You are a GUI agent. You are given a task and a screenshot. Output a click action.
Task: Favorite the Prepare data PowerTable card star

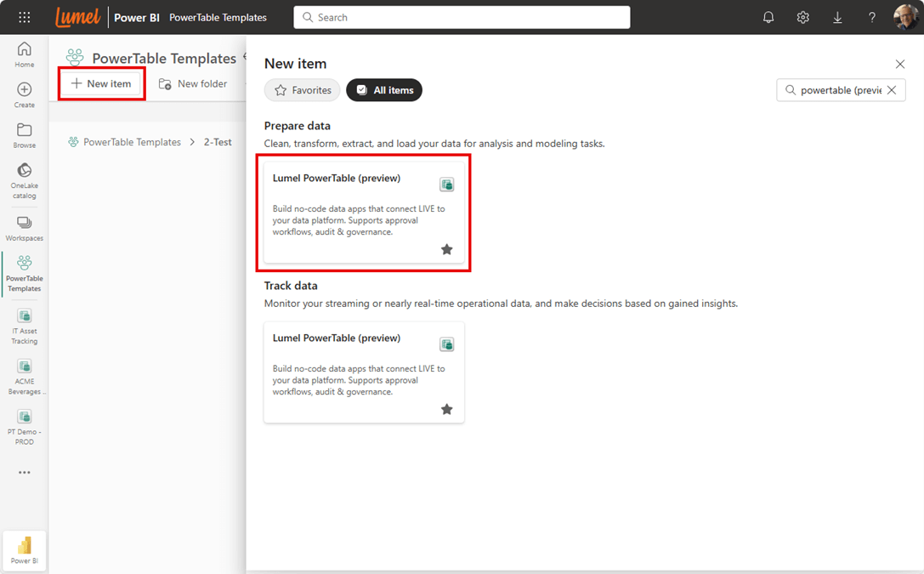tap(446, 249)
